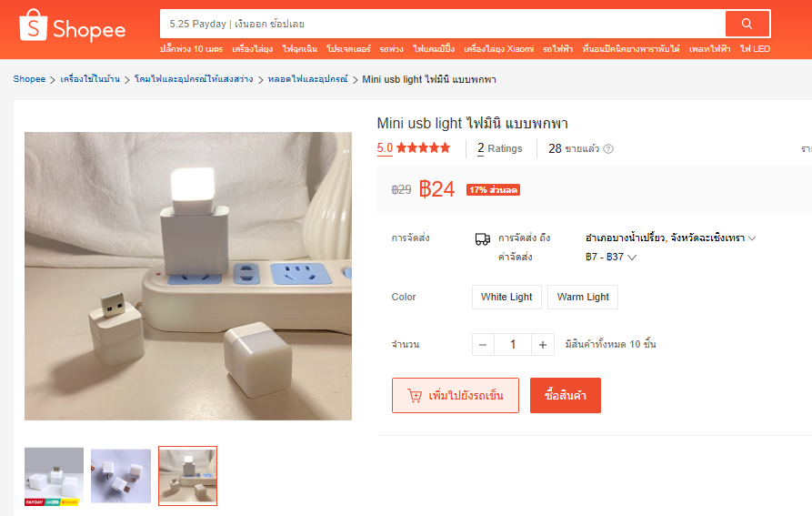812x516 pixels.
Task: Click the ไฟ LED suggested search keyword
Action: click(755, 49)
